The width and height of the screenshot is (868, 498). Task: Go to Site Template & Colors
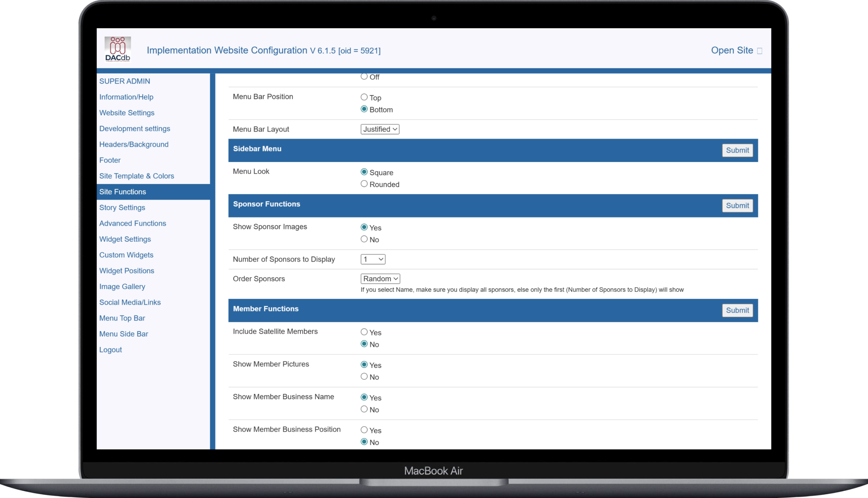[x=137, y=176]
